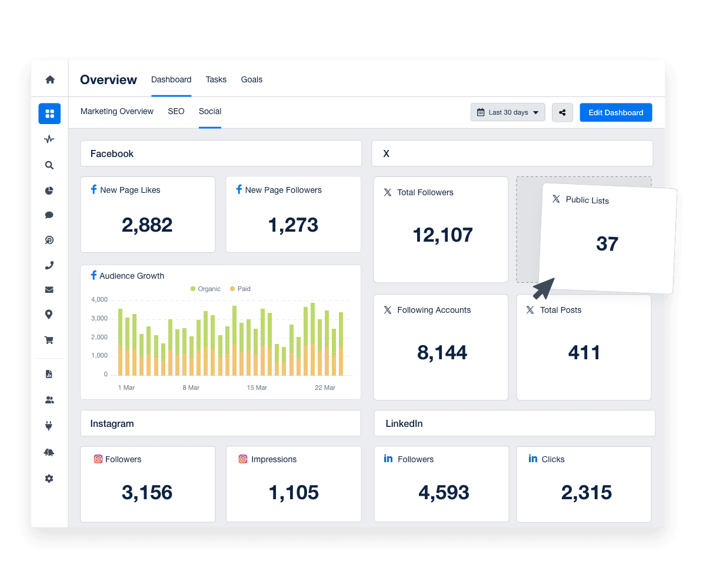Select the phone calls icon in sidebar
This screenshot has width=706, height=588.
click(x=49, y=265)
